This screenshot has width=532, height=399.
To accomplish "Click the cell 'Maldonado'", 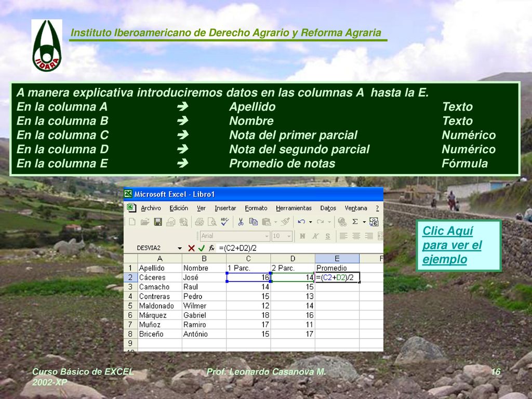I will pos(160,305).
